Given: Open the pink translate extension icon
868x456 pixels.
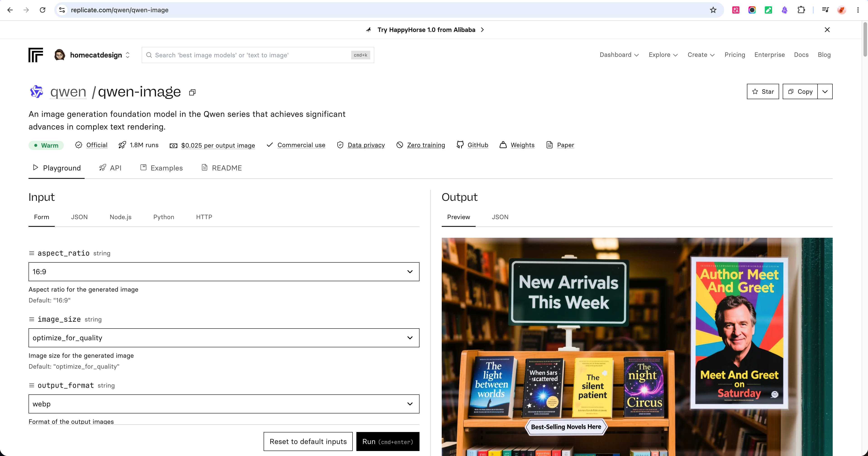Looking at the screenshot, I should click(x=736, y=10).
